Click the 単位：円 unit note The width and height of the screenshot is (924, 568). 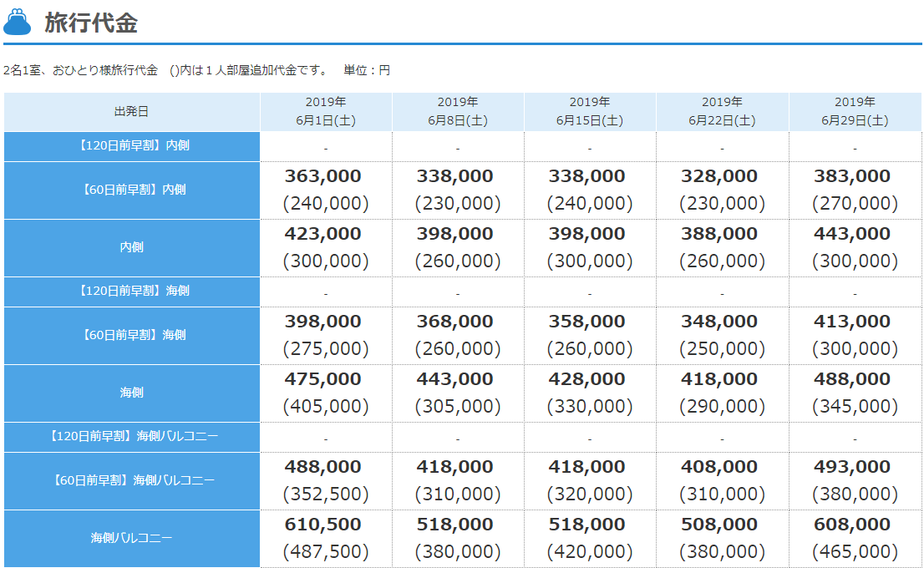367,71
